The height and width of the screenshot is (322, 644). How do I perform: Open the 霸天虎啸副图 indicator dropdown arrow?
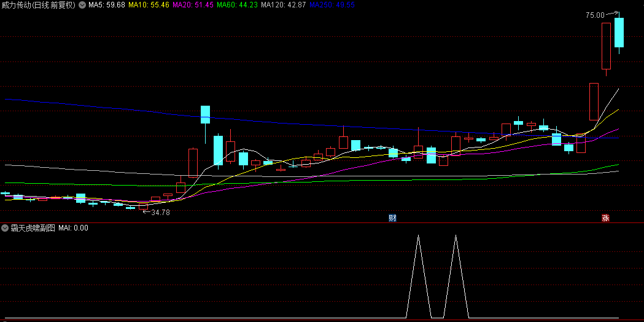tap(5, 228)
